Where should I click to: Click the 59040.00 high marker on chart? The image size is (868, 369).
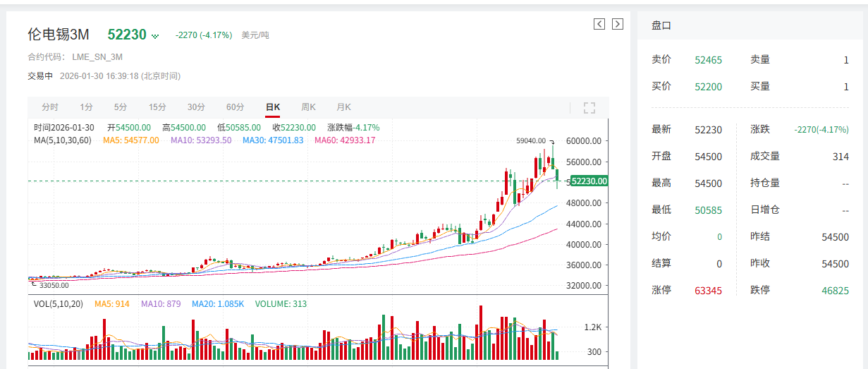[x=530, y=141]
